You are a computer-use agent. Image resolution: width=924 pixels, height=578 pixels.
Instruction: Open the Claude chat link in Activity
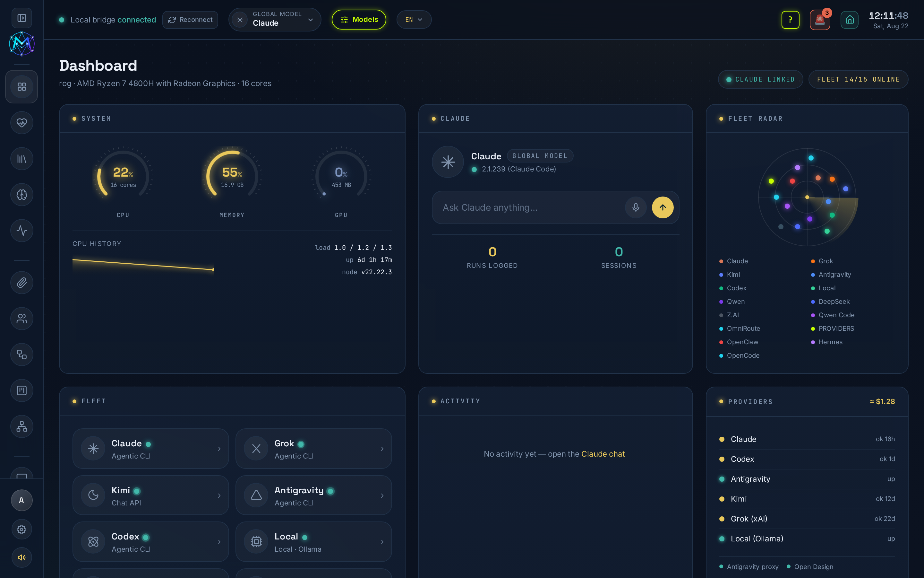(603, 454)
